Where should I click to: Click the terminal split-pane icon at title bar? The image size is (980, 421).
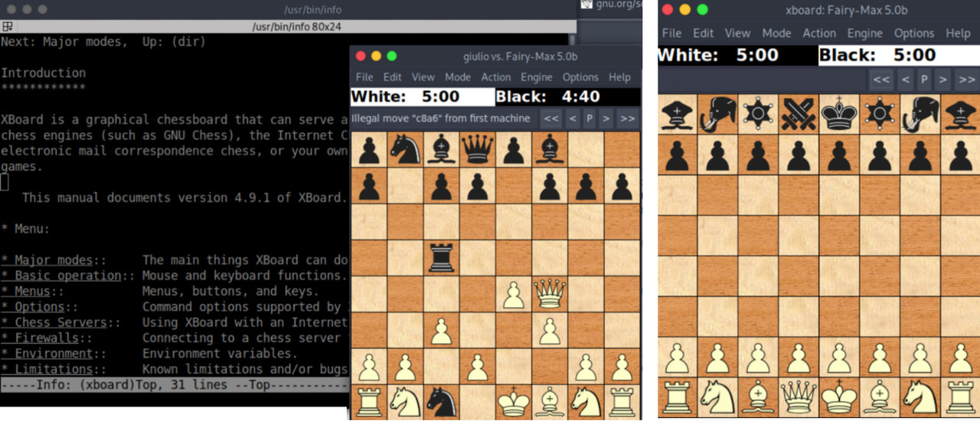click(x=8, y=27)
